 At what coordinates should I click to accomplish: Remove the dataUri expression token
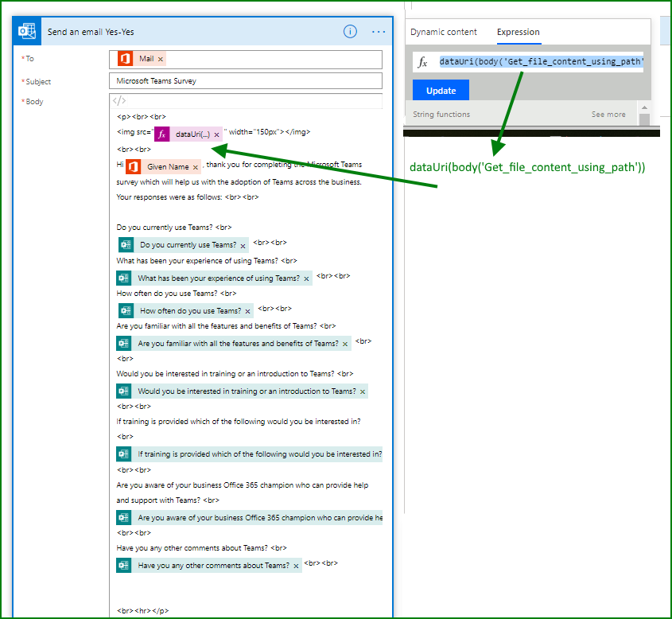(216, 134)
